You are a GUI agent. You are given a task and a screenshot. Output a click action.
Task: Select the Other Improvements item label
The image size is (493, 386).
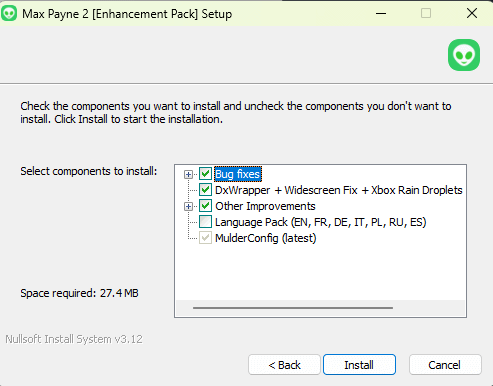(265, 206)
